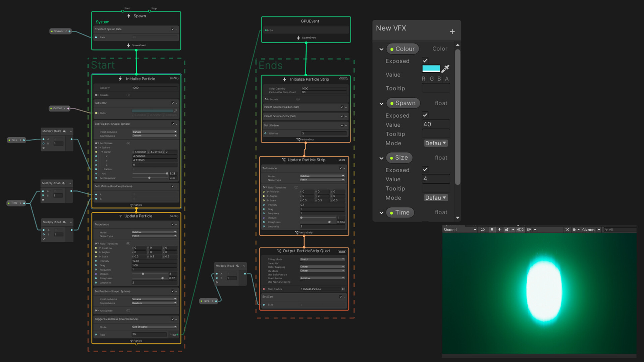644x362 pixels.
Task: Collapse the Colour property chevron
Action: (x=381, y=49)
